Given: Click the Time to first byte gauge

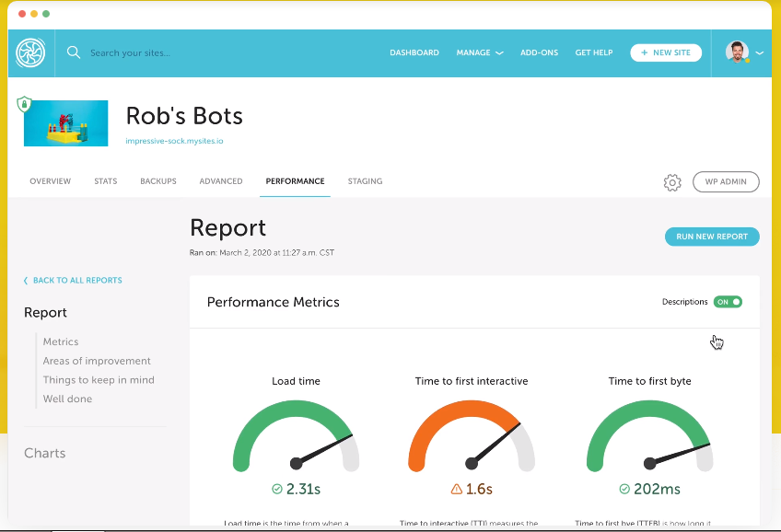Looking at the screenshot, I should tap(649, 436).
